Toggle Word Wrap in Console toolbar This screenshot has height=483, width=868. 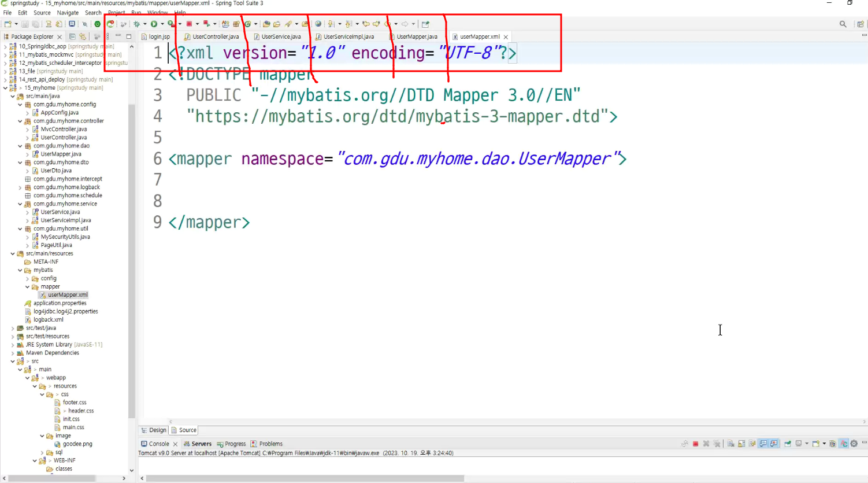[752, 444]
